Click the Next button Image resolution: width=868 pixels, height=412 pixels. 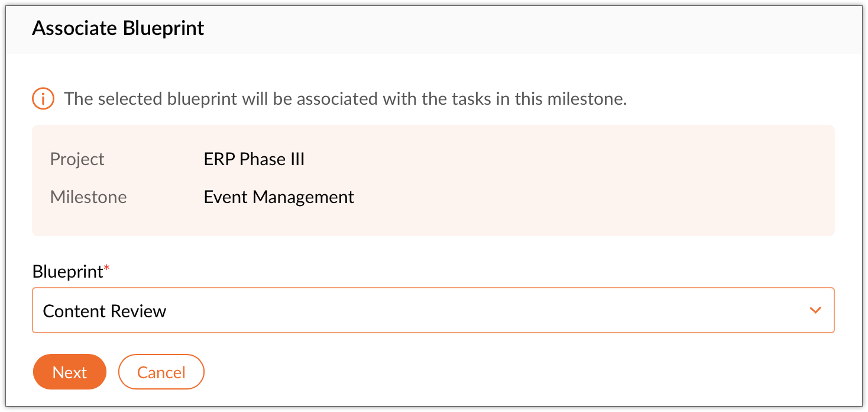click(x=70, y=372)
